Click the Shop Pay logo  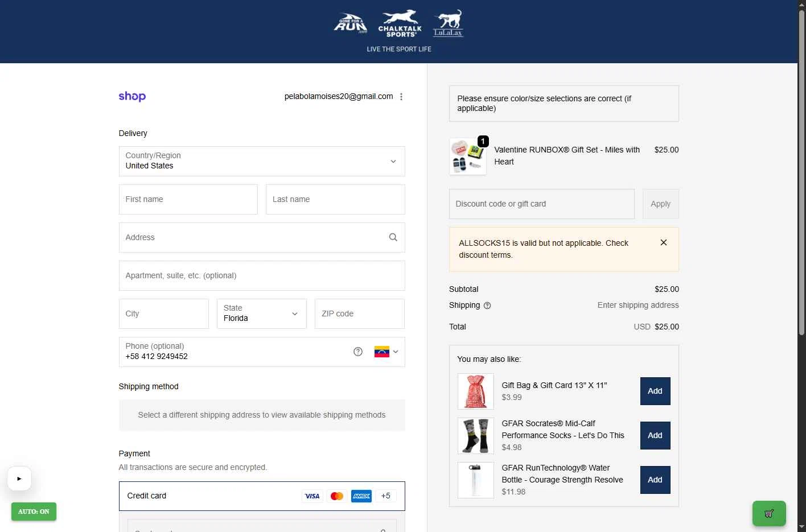tap(132, 97)
